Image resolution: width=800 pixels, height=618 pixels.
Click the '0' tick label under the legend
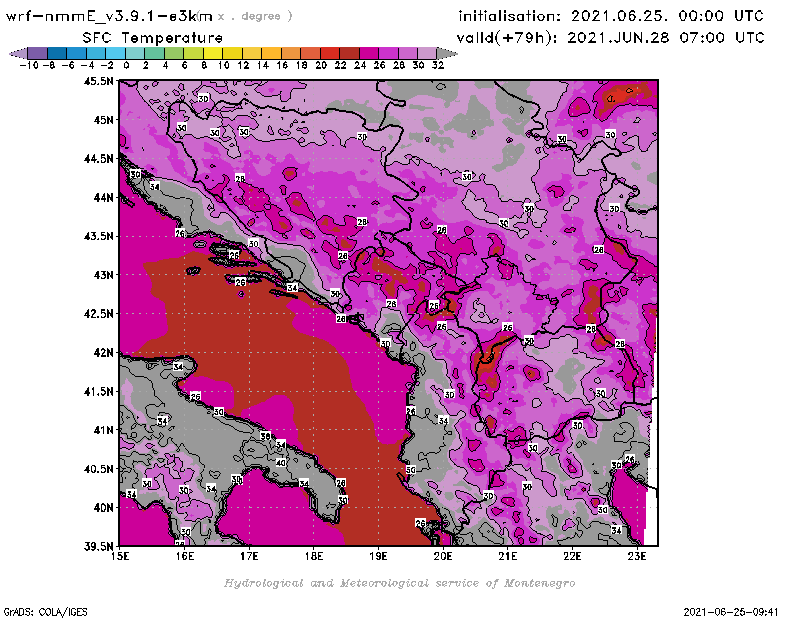pos(126,66)
